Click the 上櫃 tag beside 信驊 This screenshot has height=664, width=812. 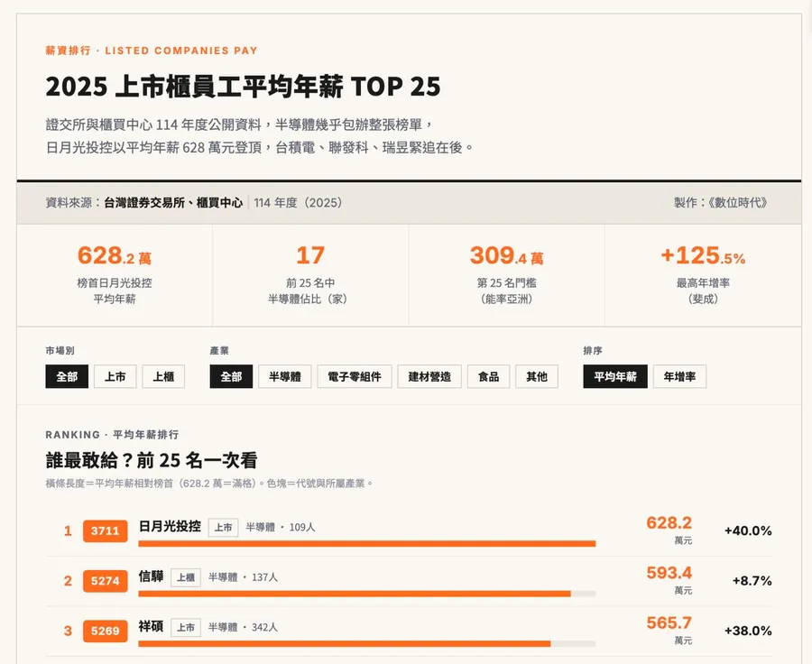[x=186, y=577]
